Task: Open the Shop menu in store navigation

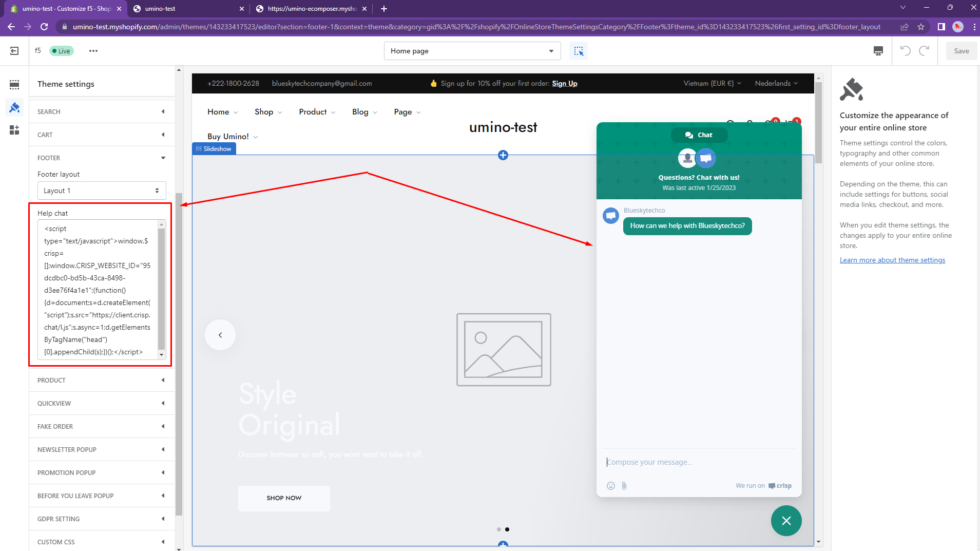Action: pyautogui.click(x=268, y=112)
